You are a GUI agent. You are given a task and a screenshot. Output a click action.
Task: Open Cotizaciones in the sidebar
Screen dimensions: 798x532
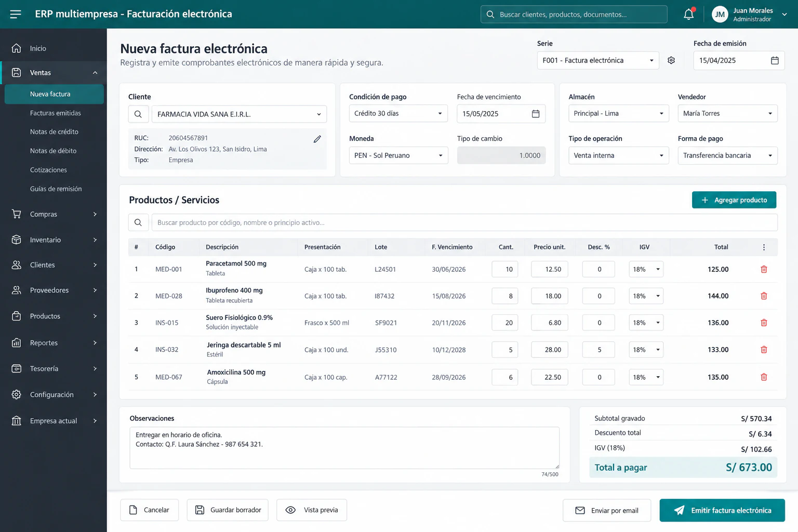click(x=48, y=170)
